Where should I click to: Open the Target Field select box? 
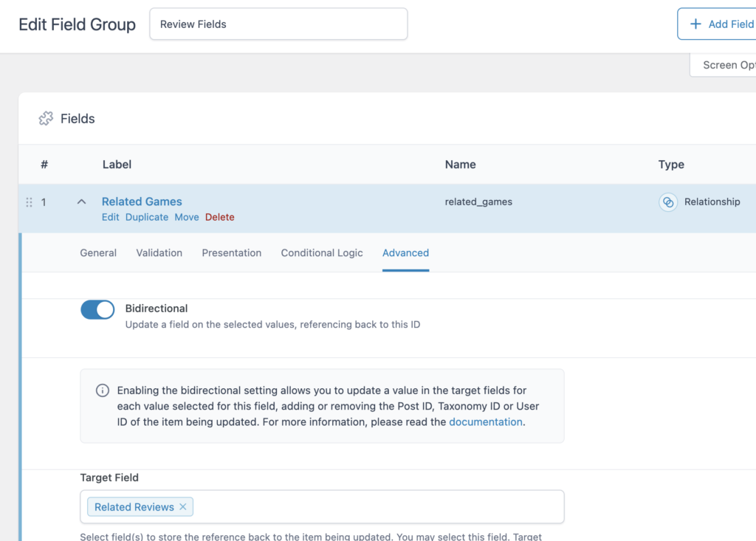tap(322, 507)
